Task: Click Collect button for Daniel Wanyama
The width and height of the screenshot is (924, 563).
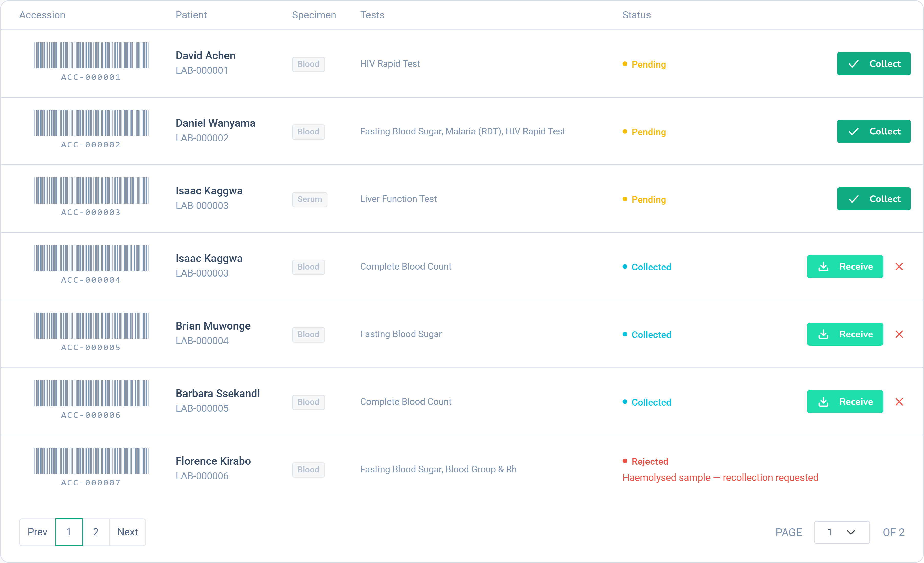Action: 873,132
